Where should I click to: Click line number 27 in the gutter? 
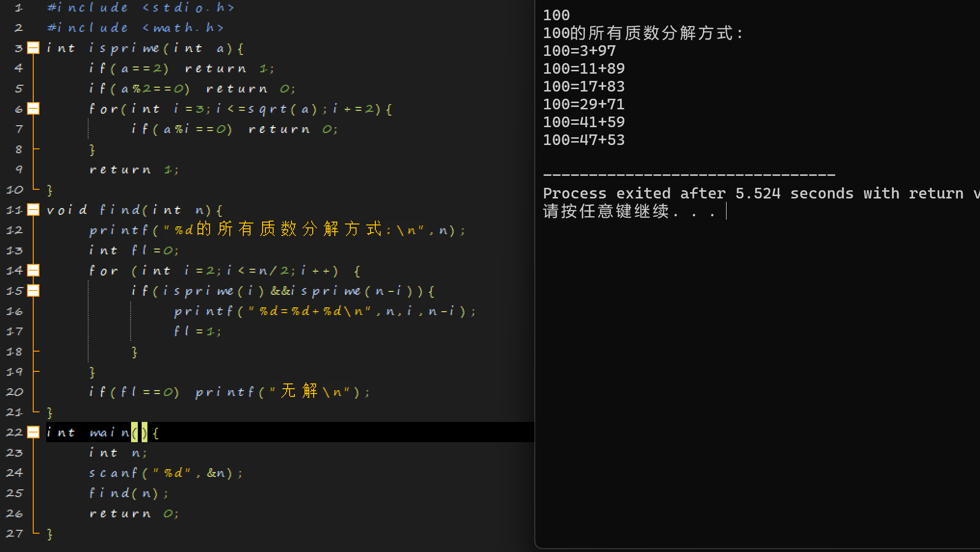pos(14,534)
